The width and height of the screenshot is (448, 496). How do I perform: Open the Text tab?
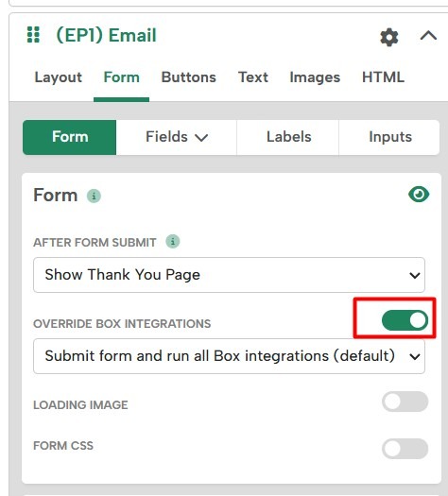[253, 77]
